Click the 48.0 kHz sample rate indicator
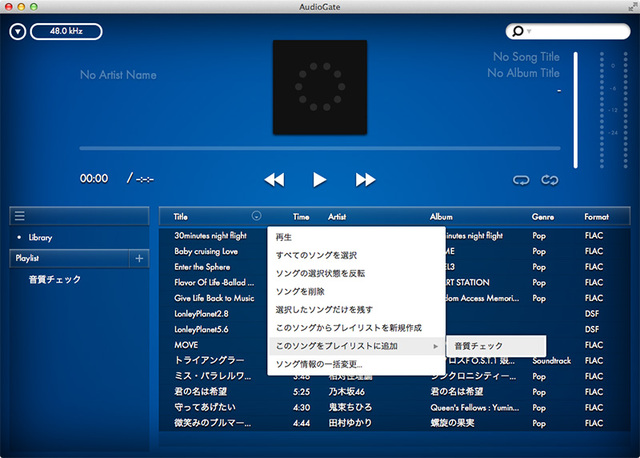 click(x=66, y=31)
